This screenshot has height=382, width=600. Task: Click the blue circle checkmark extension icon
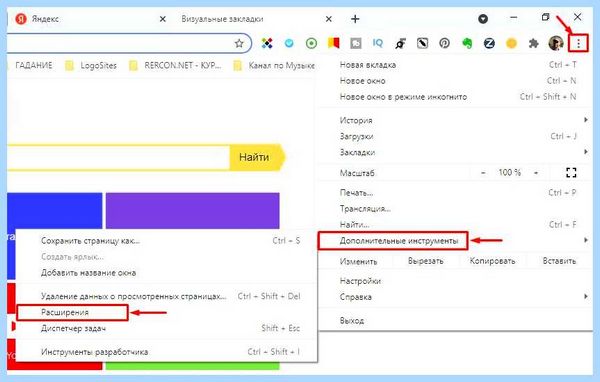point(289,44)
